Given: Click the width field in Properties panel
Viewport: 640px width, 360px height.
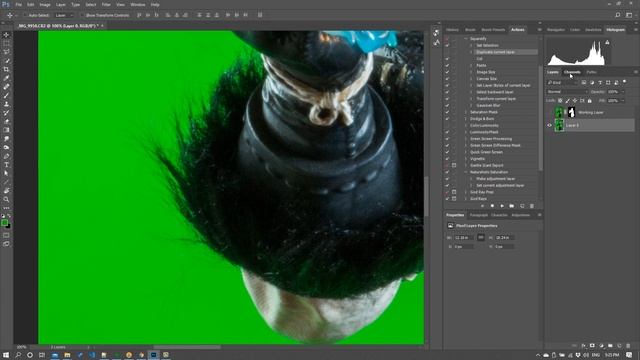Looking at the screenshot, I should pyautogui.click(x=464, y=238).
